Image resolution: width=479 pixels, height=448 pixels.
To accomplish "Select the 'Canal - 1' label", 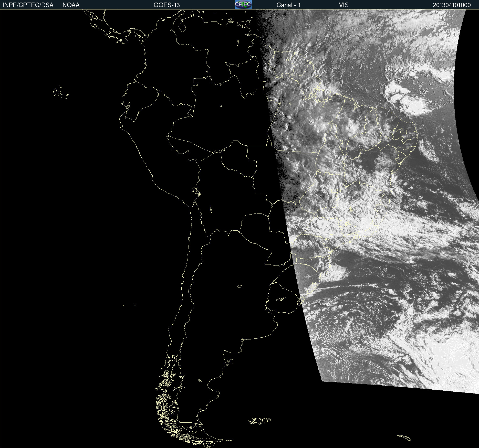I will point(288,5).
